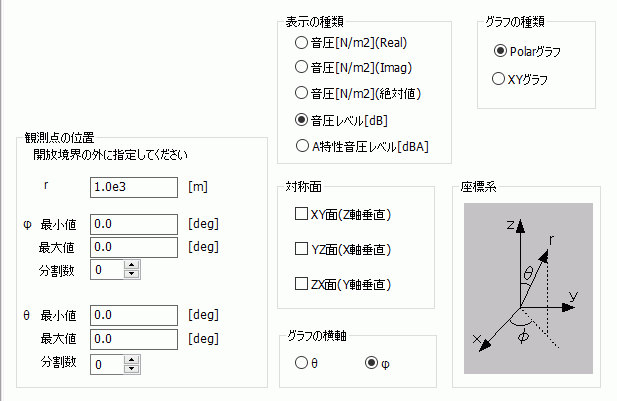Set graph horizontal axis to φ
This screenshot has height=401, width=617.
tap(373, 363)
